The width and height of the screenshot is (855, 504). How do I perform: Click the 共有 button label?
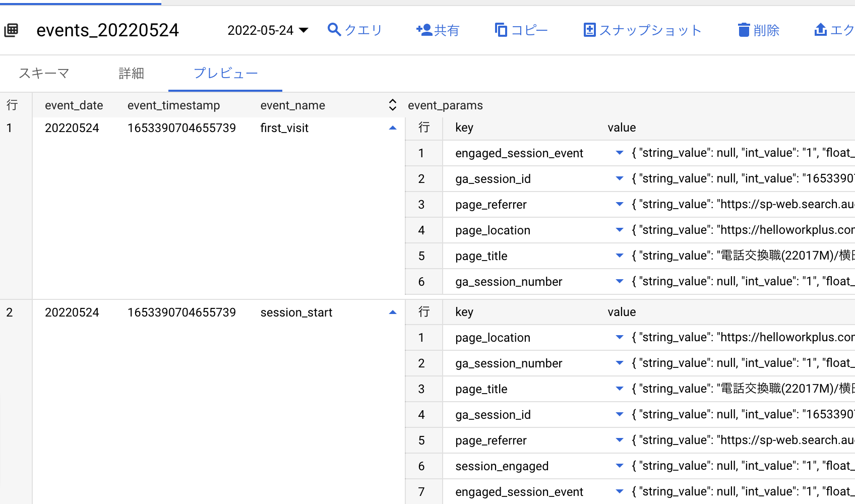coord(447,30)
